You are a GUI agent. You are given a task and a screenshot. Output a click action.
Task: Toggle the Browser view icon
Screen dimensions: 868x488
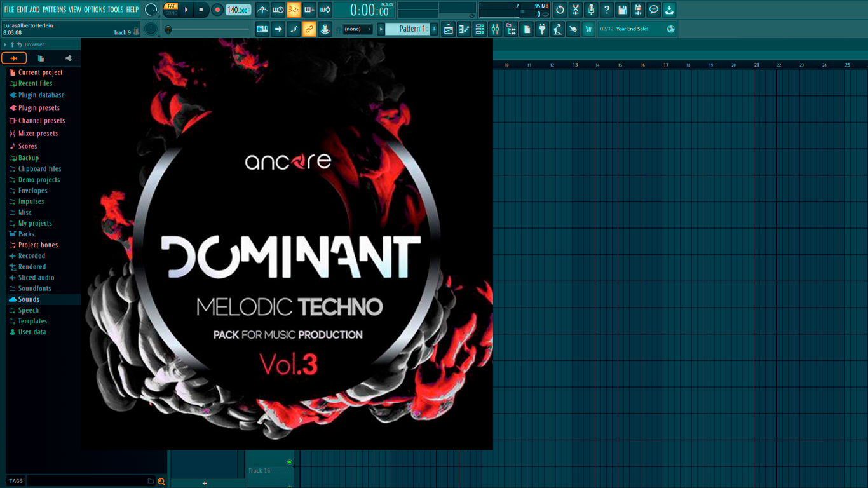[x=511, y=29]
